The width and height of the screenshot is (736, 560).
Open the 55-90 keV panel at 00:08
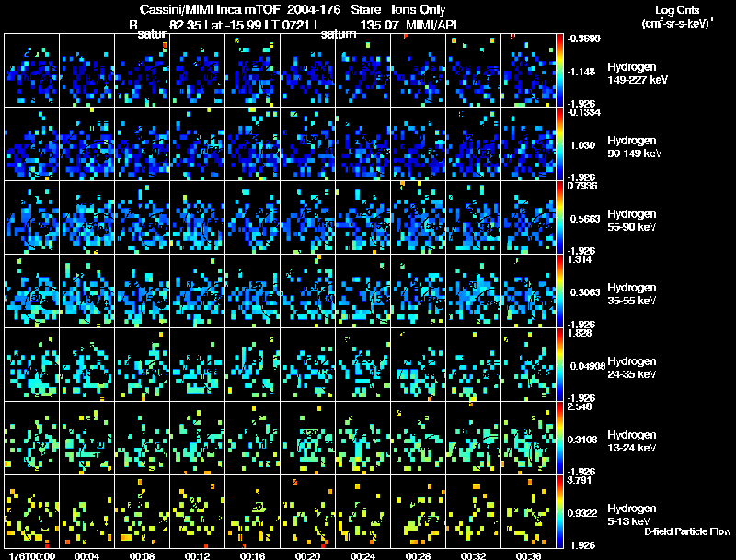(x=143, y=218)
